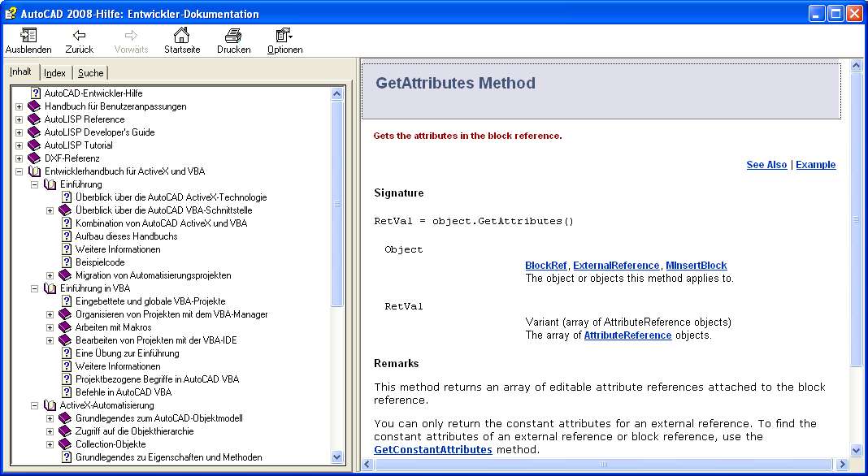The image size is (868, 476).
Task: Collapse the Einführung tree node
Action: tap(34, 184)
